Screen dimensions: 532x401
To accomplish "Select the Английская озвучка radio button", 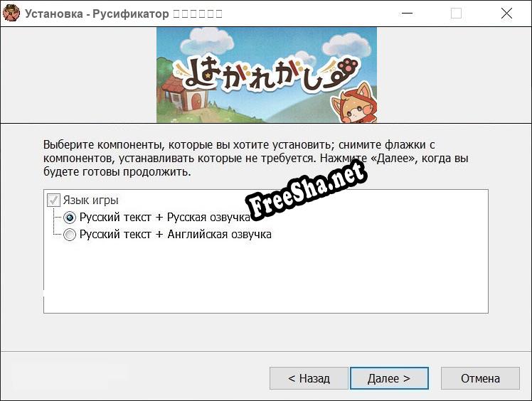I will coord(70,235).
